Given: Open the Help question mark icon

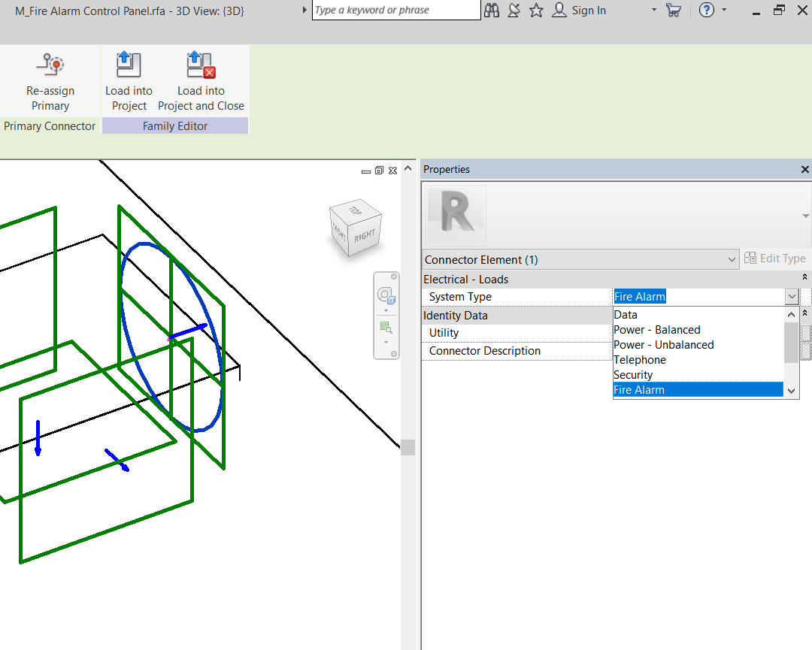Looking at the screenshot, I should click(706, 10).
